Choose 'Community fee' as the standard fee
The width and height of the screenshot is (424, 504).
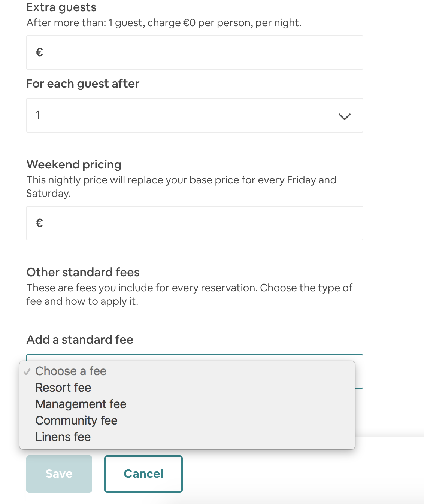[76, 421]
